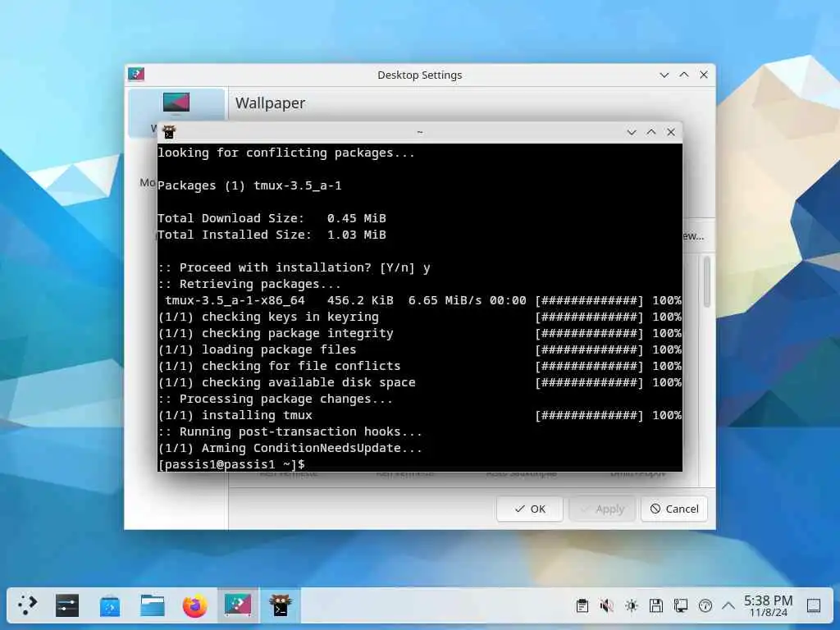Switch to Desktop Settings in the taskbar
This screenshot has height=630, width=840.
(238, 605)
